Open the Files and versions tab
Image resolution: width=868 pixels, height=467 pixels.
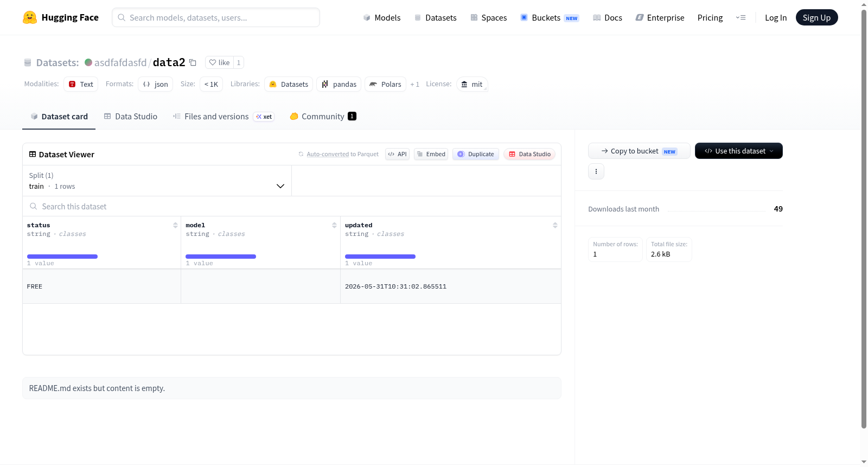coord(224,117)
